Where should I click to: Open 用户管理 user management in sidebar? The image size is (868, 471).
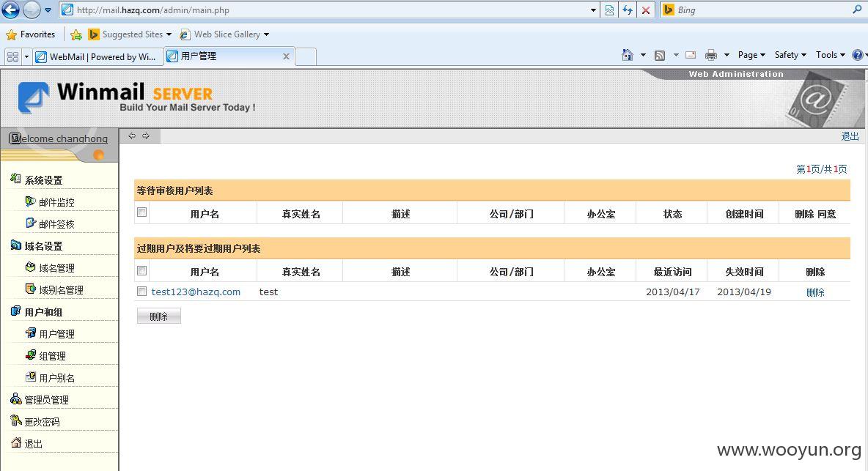point(56,333)
